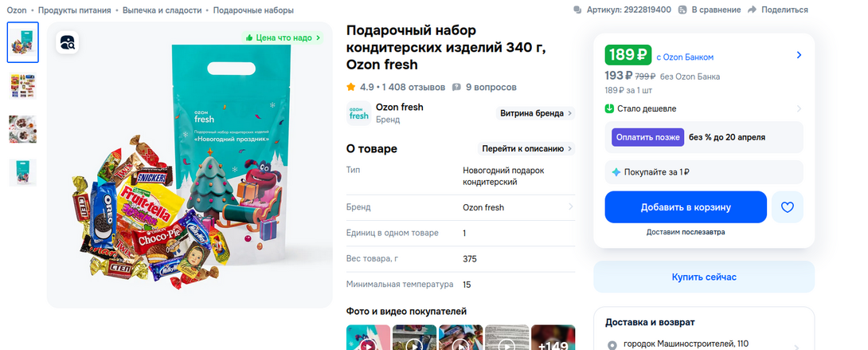Click the star rating icon

351,87
